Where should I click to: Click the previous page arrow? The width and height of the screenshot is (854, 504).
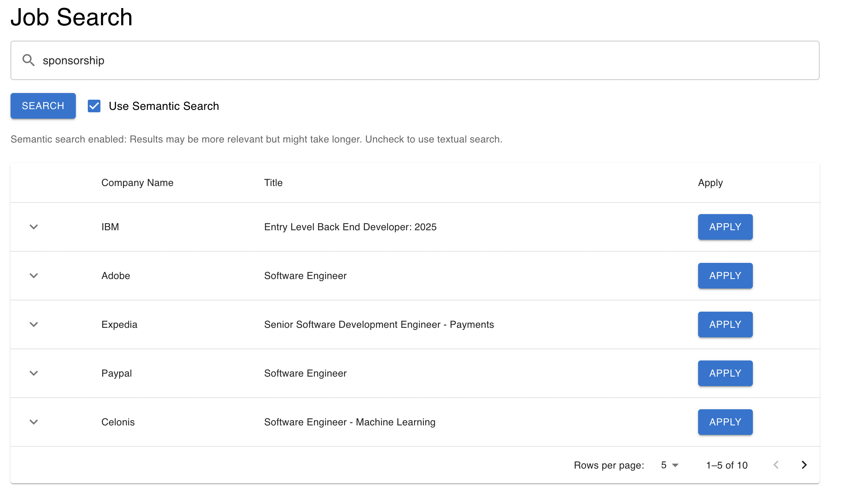tap(776, 465)
